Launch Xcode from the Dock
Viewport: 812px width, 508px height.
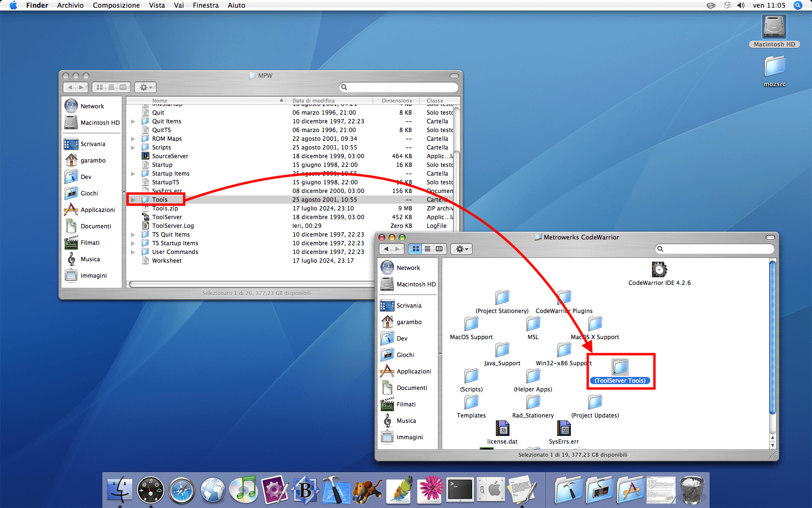(336, 490)
